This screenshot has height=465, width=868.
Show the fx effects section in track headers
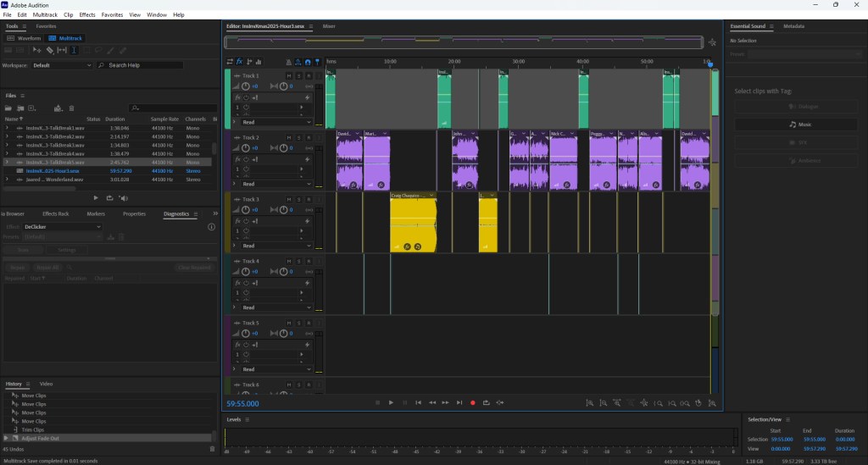click(x=240, y=62)
